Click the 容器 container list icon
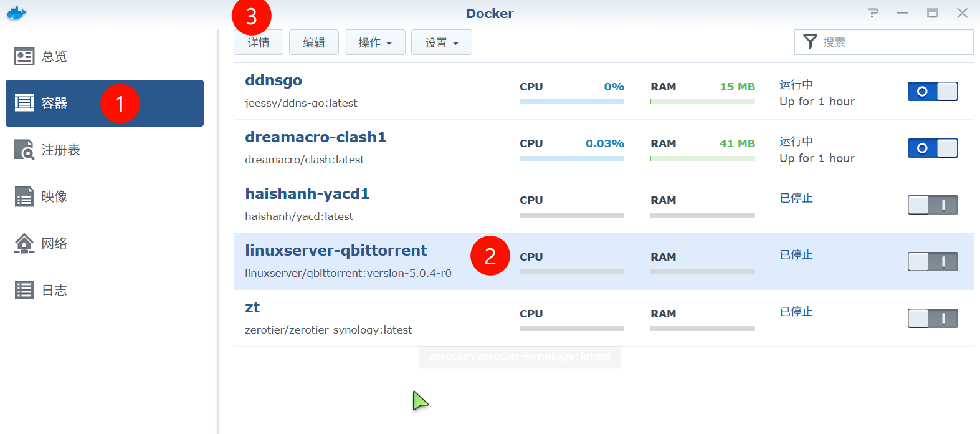This screenshot has height=434, width=980. tap(24, 103)
